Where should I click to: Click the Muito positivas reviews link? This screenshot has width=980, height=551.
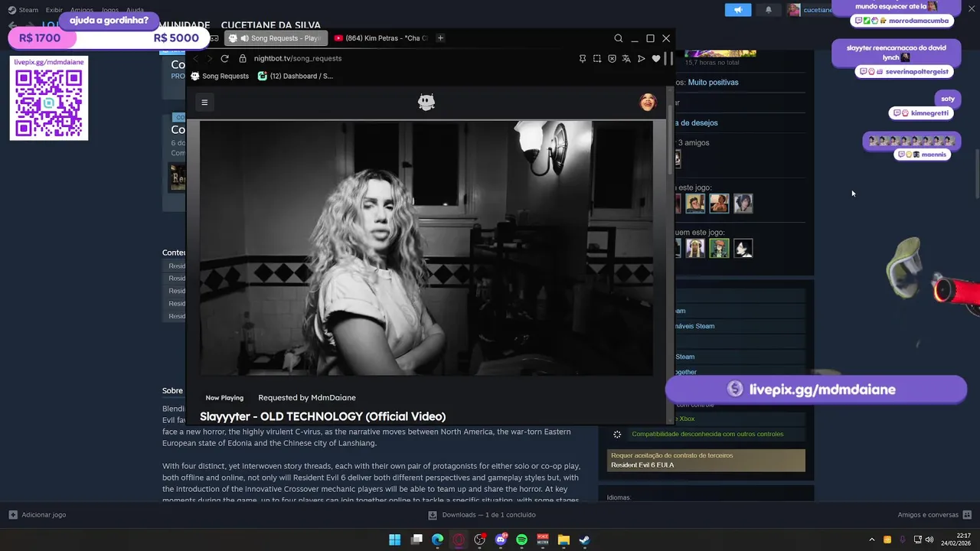[x=713, y=82]
